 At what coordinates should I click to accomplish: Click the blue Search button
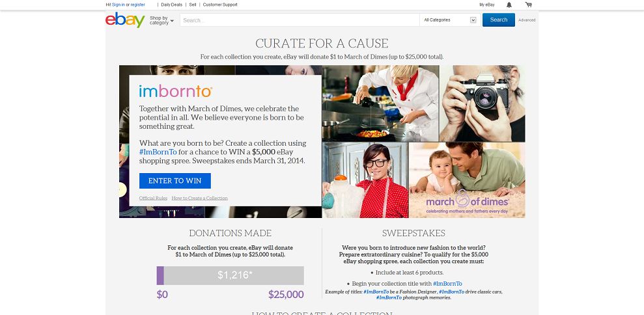pyautogui.click(x=498, y=20)
